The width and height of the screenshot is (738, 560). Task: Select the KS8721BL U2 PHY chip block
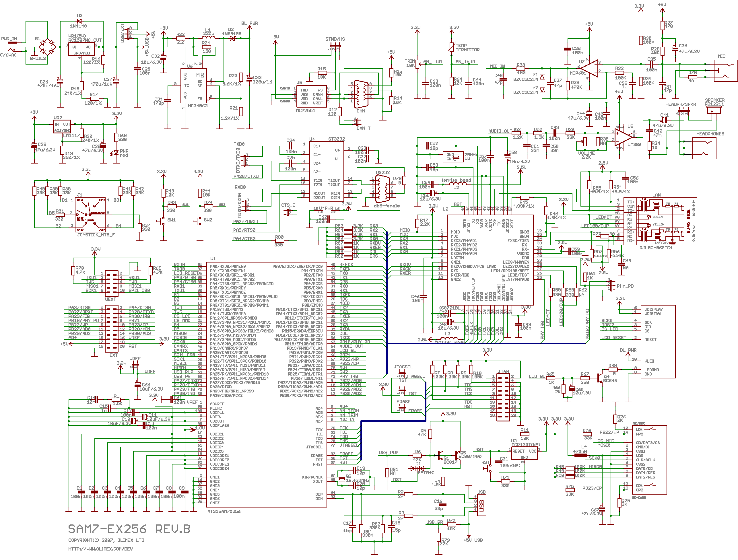[490, 260]
